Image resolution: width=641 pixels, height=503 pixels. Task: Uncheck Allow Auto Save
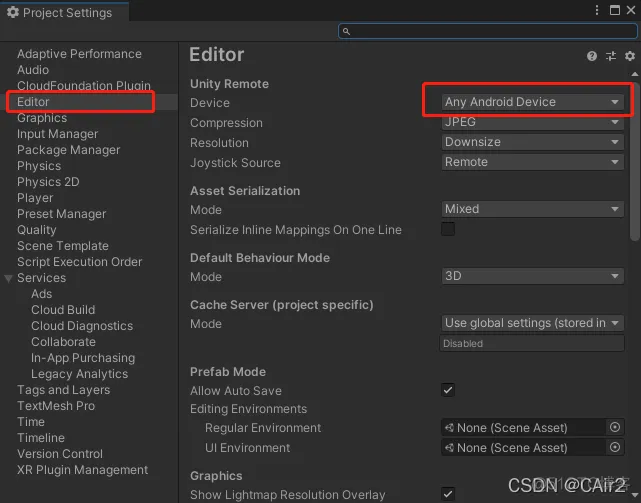[448, 390]
